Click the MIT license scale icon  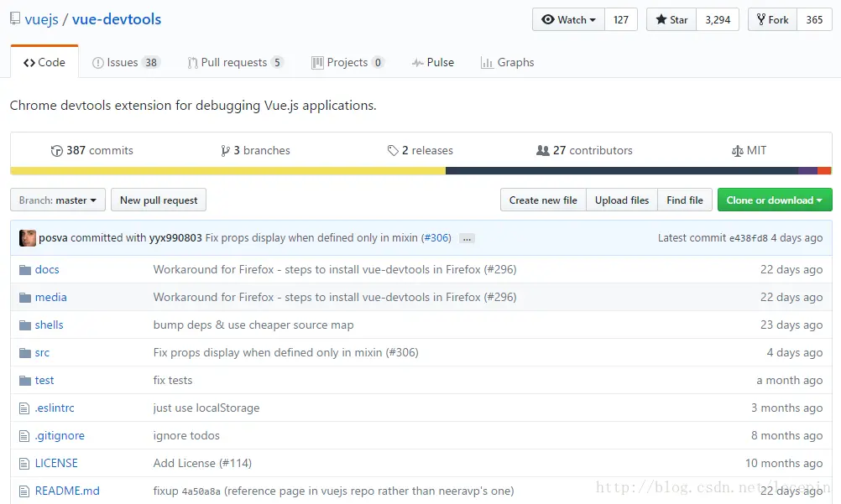(x=738, y=151)
